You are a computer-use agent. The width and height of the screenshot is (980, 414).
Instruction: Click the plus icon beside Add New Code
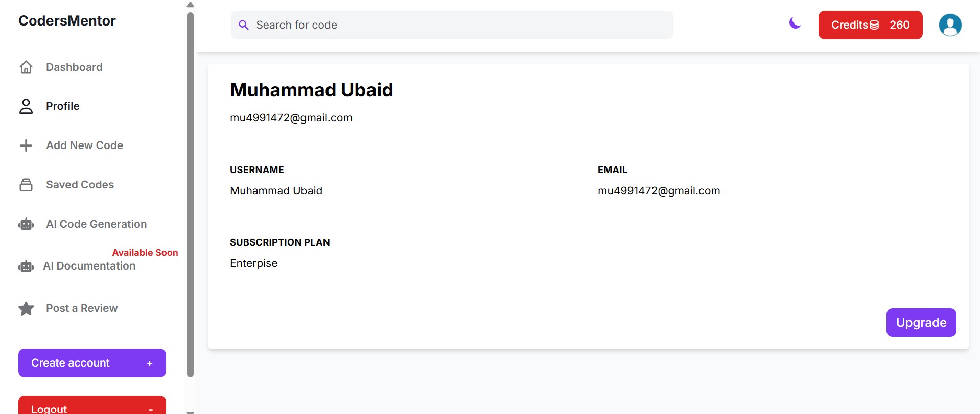[26, 145]
